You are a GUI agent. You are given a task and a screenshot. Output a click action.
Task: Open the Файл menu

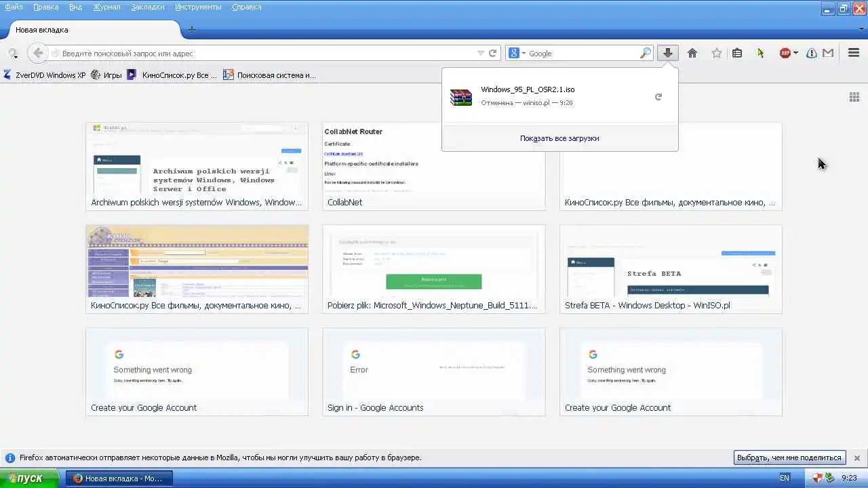tap(14, 7)
